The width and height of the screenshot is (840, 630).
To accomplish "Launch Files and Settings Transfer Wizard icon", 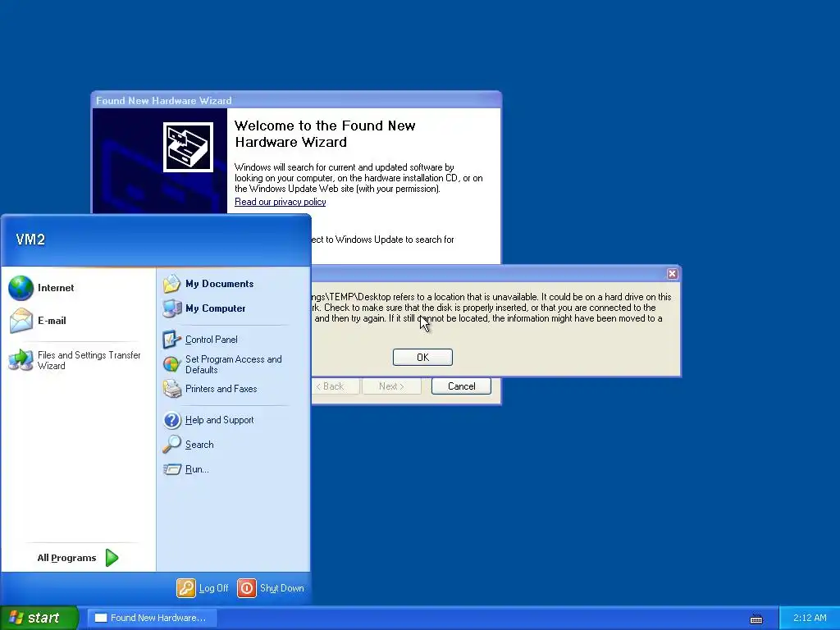I will pos(21,360).
